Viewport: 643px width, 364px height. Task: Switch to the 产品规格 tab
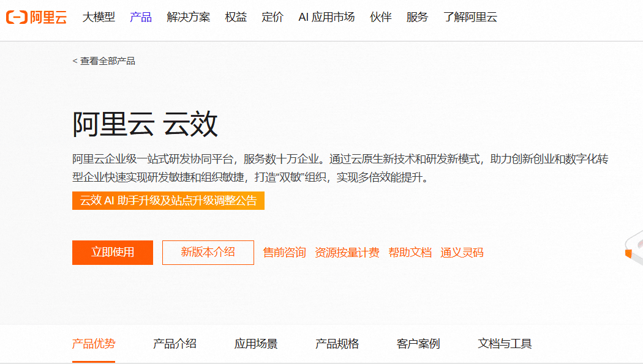pyautogui.click(x=337, y=344)
